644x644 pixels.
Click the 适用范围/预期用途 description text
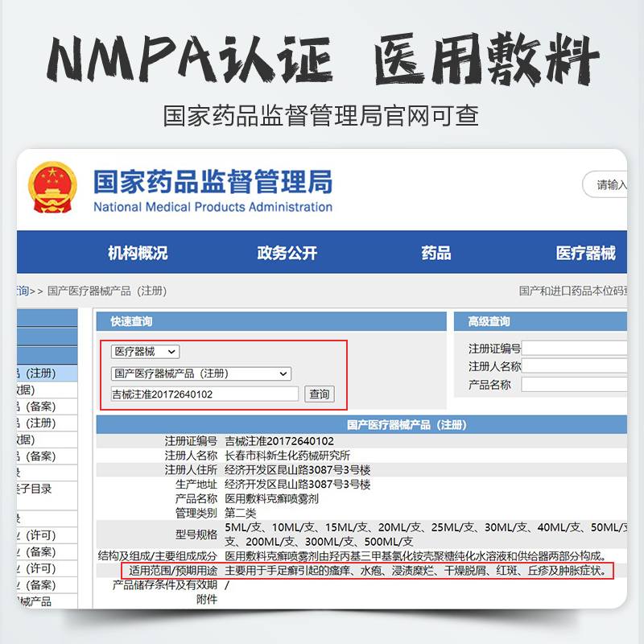tap(415, 571)
